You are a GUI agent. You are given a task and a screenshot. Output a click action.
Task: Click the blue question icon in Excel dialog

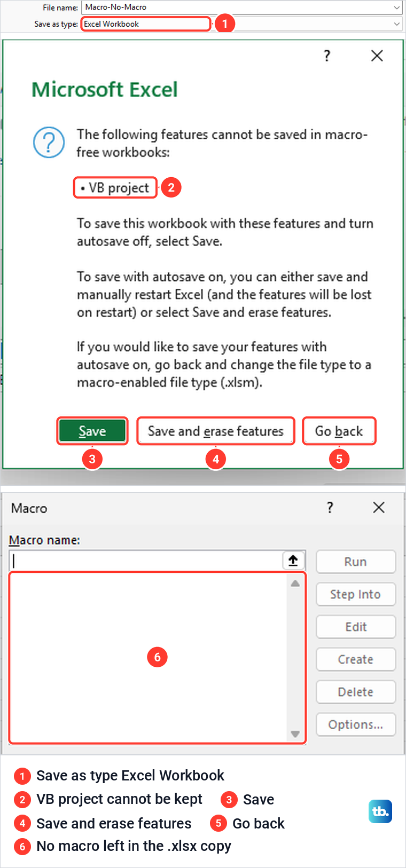click(49, 143)
